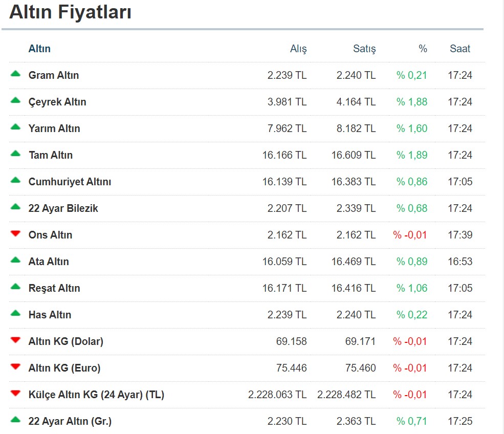Click the red arrow beside Külçe Altın KG row
The width and height of the screenshot is (504, 434).
click(x=15, y=394)
